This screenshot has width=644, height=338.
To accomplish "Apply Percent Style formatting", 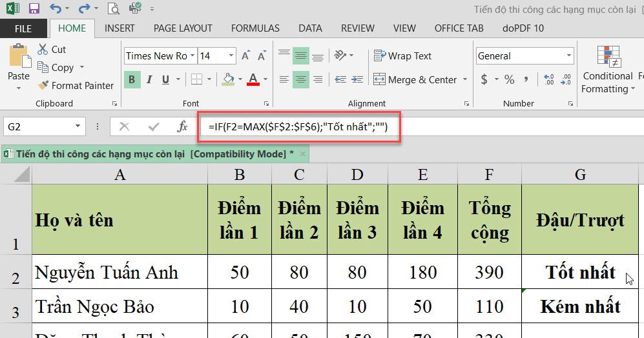I will pos(509,79).
